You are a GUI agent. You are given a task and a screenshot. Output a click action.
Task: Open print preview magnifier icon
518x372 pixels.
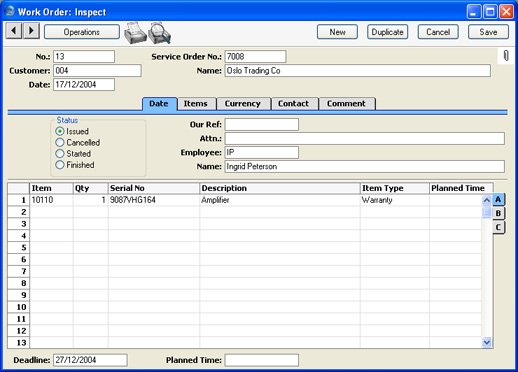click(160, 33)
